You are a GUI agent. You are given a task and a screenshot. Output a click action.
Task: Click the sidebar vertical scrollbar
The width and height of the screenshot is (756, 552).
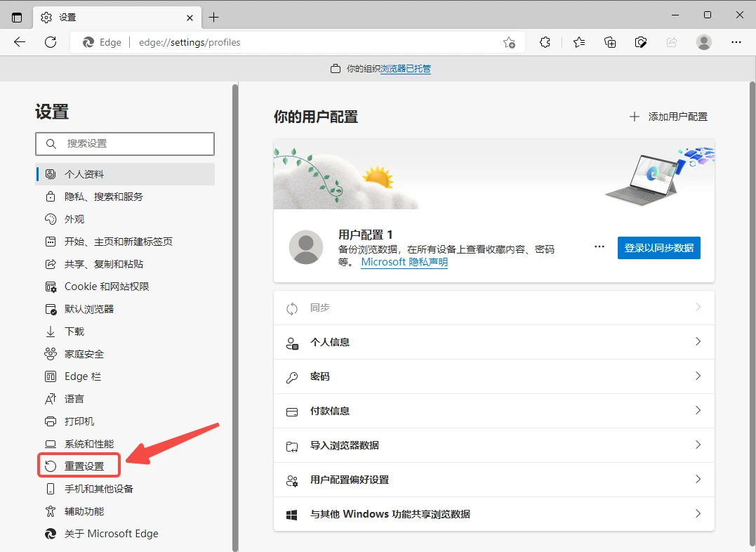(235, 317)
